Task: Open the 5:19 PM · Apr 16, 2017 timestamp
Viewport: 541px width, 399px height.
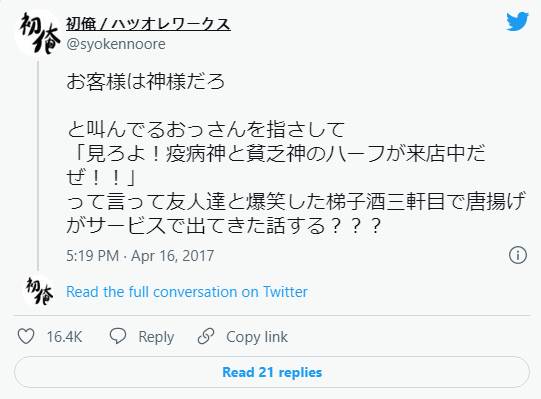Action: click(140, 256)
